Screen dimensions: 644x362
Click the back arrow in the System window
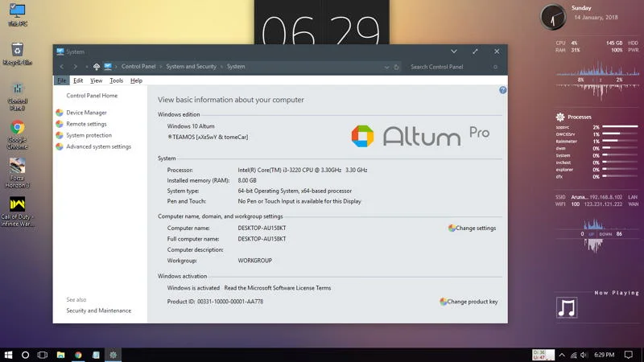coord(62,67)
